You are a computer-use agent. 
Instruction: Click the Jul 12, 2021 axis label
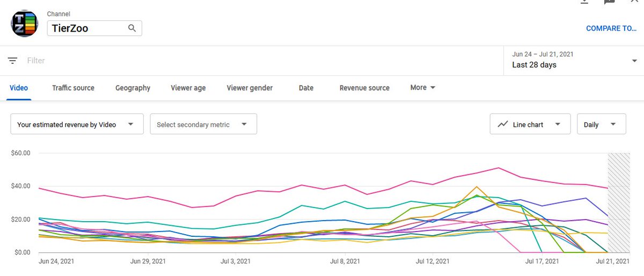tap(433, 262)
